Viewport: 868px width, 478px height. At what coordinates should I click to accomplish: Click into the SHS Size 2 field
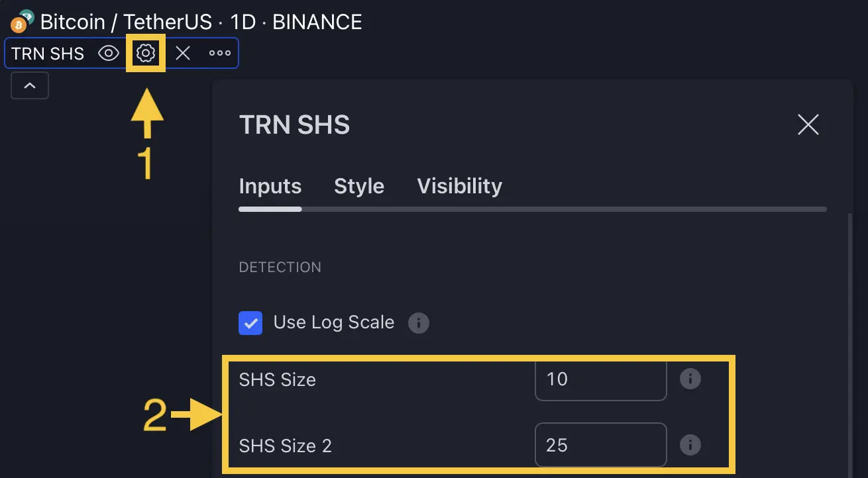click(600, 444)
